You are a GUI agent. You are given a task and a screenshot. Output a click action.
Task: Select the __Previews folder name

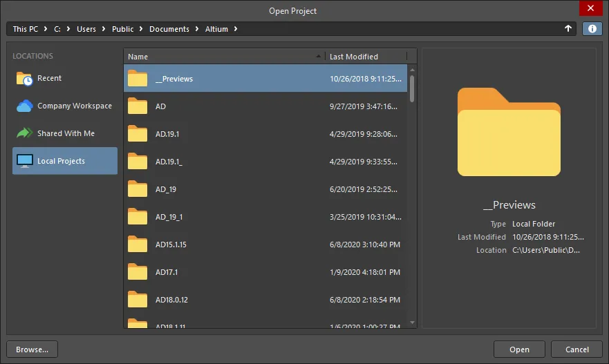[174, 79]
